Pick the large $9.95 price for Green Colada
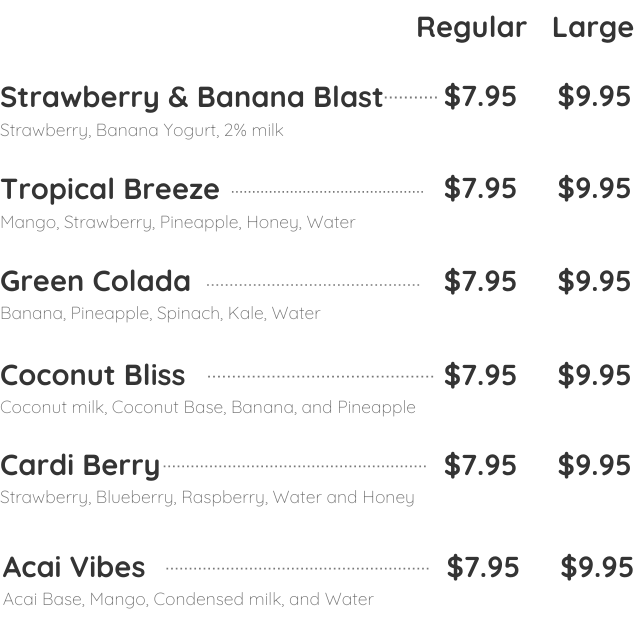Image resolution: width=634 pixels, height=626 pixels. 594,281
